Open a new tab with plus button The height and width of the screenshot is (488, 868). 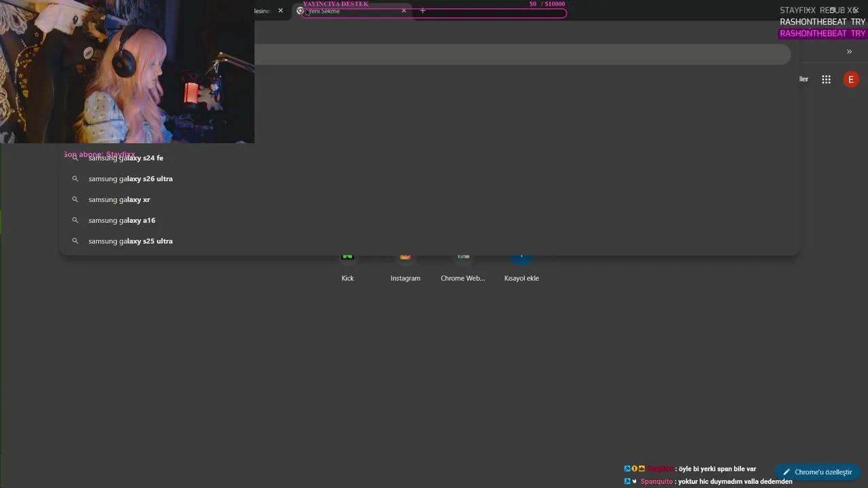(x=422, y=11)
